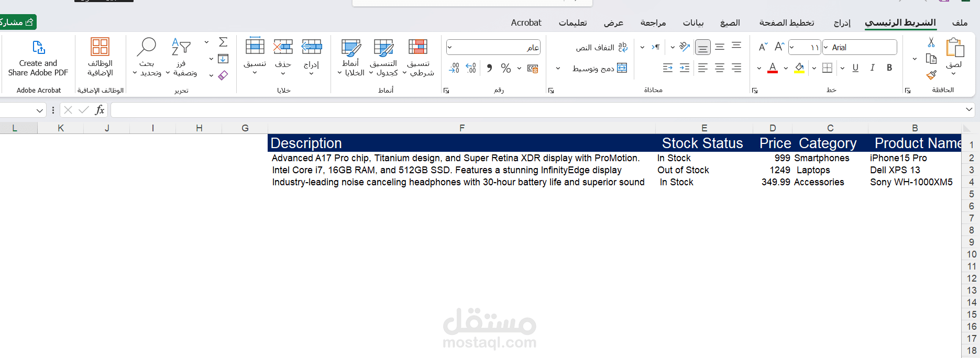Toggle Merge and Center (دمج وتوسيط)
980x358 pixels.
point(600,68)
